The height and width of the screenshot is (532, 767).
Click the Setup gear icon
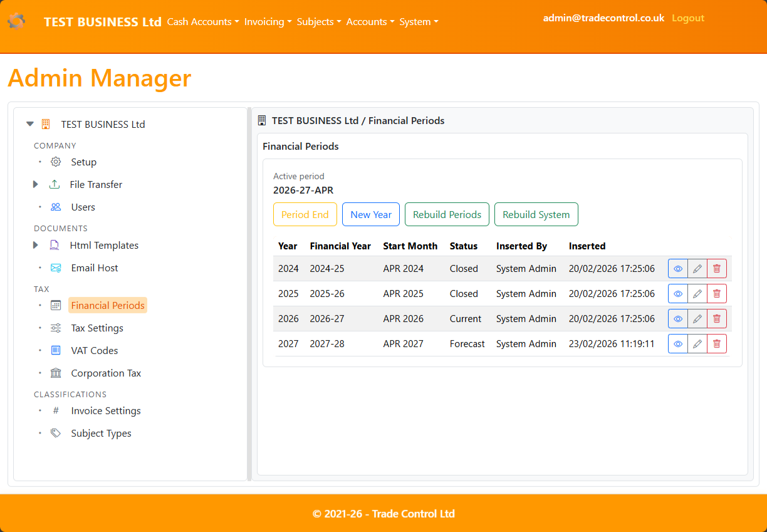55,162
